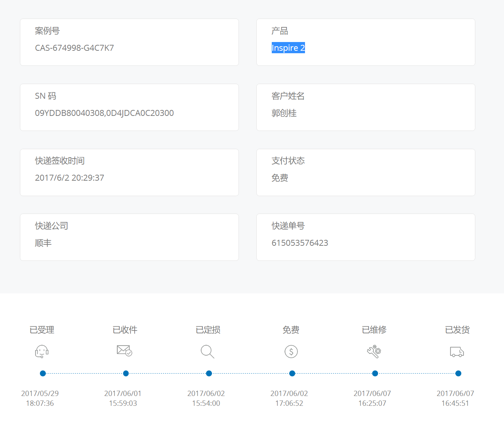Click the 快递公司 label
504x431 pixels.
coord(51,226)
